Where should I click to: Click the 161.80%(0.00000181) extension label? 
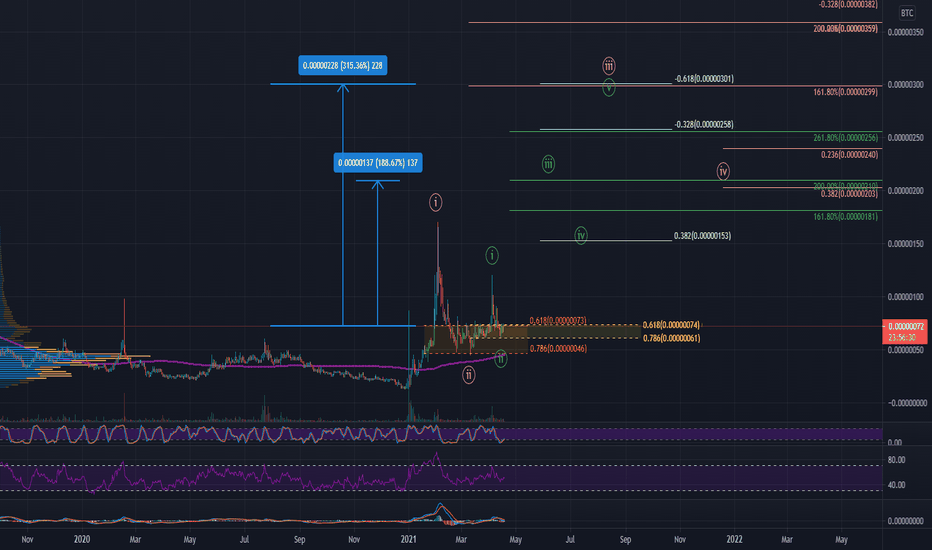point(845,217)
